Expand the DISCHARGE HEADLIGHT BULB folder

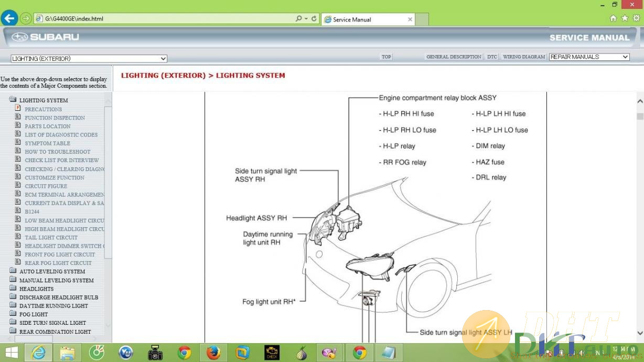(13, 297)
